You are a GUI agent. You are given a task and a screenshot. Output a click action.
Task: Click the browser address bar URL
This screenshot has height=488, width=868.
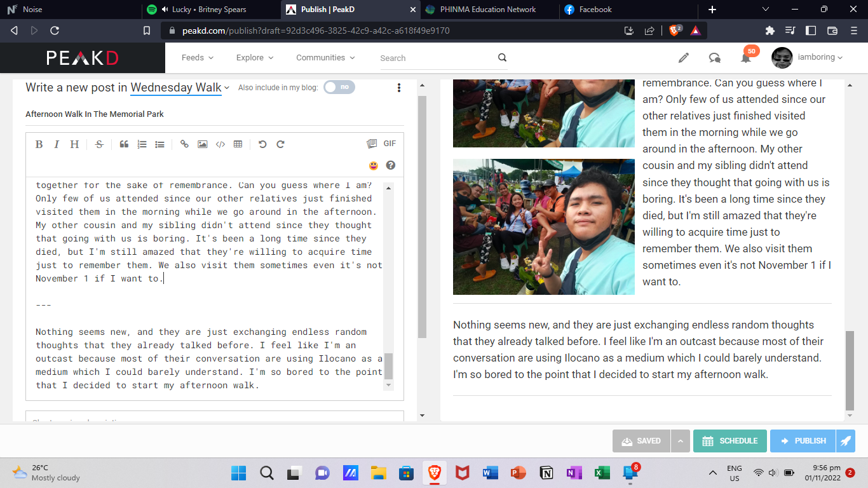(316, 30)
